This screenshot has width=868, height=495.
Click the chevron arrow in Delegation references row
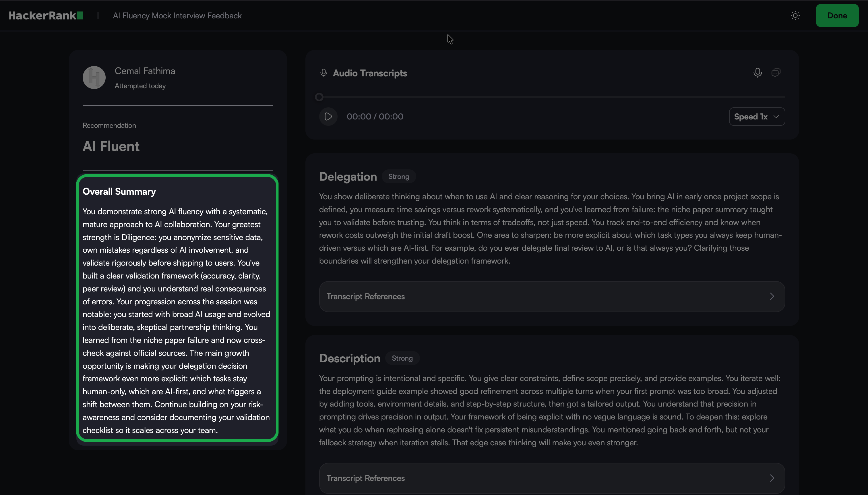[x=772, y=297]
